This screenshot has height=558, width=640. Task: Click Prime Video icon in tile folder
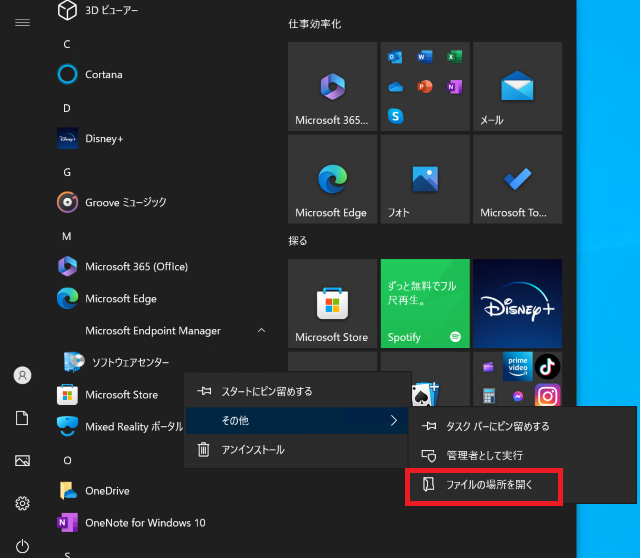click(518, 366)
